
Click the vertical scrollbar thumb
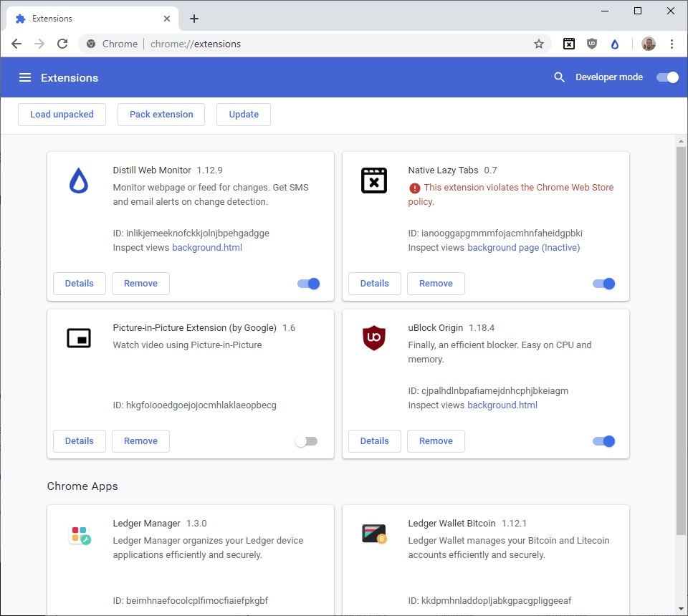[x=681, y=341]
